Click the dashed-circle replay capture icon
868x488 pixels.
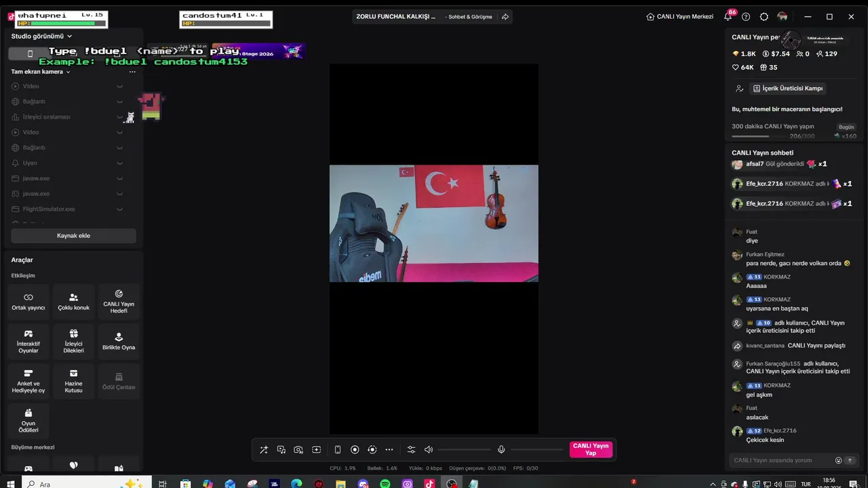(372, 449)
